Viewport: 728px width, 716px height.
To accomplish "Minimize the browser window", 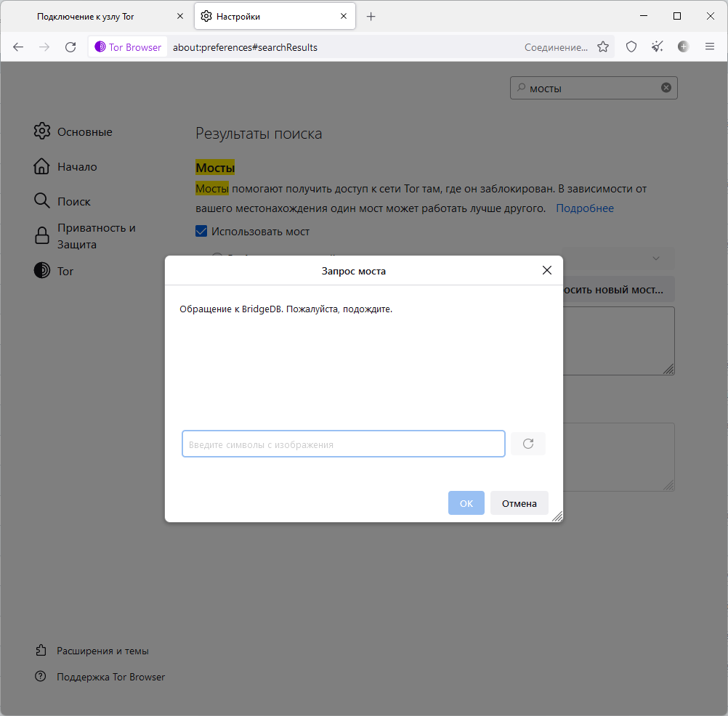I will pos(644,16).
